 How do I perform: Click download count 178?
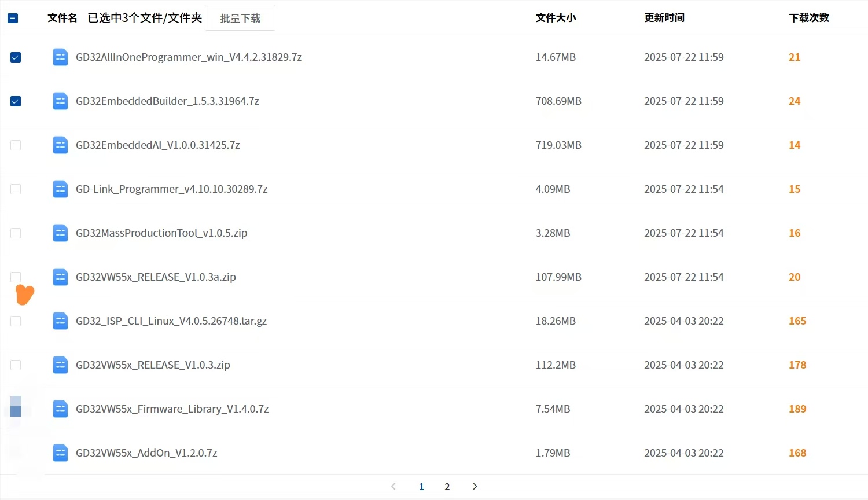coord(797,365)
